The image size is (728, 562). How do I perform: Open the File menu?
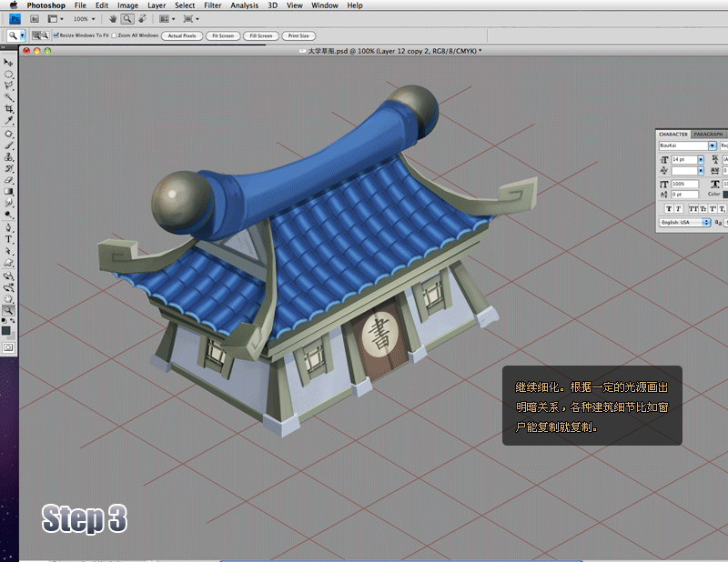[x=80, y=5]
